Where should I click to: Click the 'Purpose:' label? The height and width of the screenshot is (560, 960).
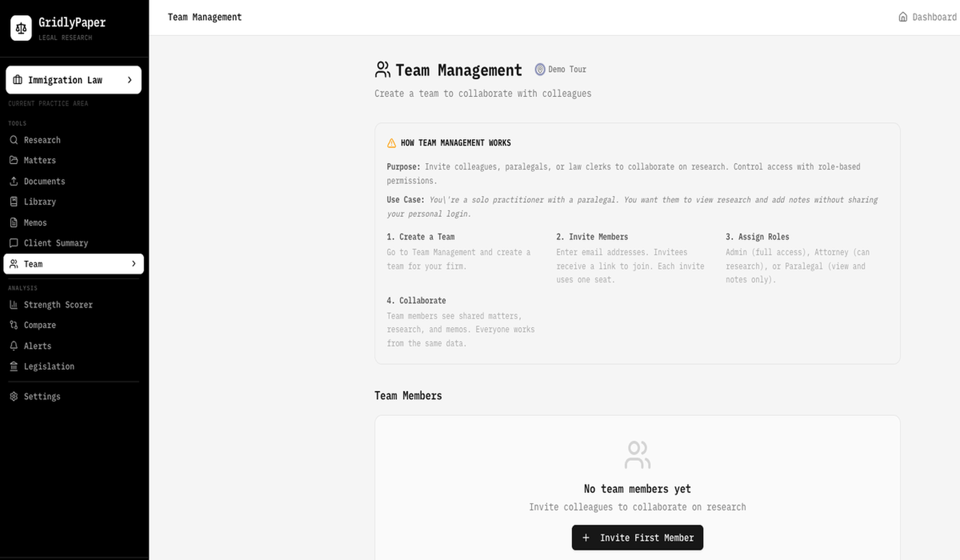click(403, 167)
